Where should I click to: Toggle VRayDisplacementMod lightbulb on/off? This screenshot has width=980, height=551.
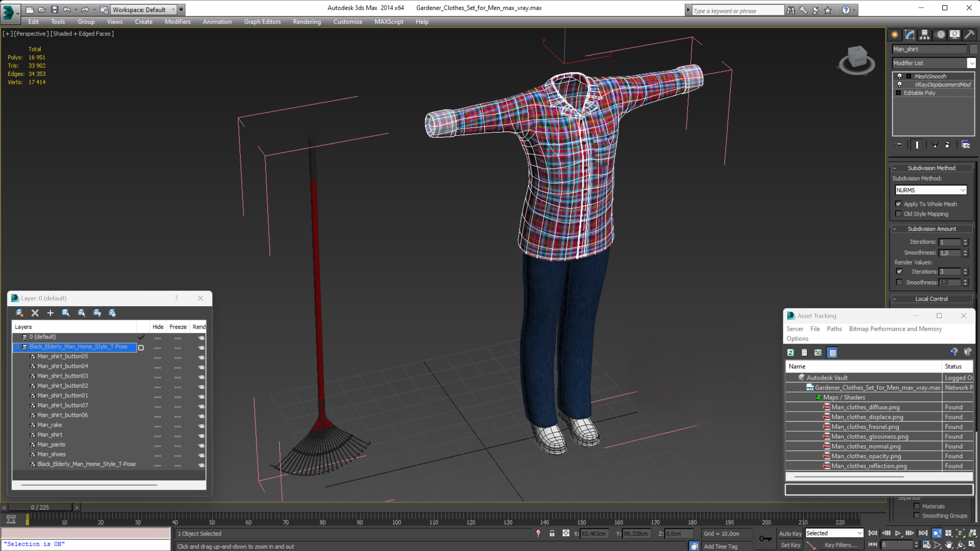(899, 84)
